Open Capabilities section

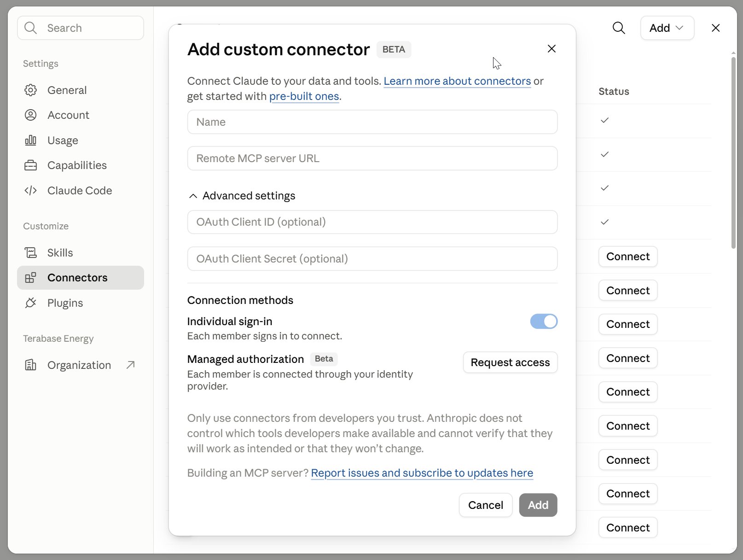pyautogui.click(x=81, y=165)
